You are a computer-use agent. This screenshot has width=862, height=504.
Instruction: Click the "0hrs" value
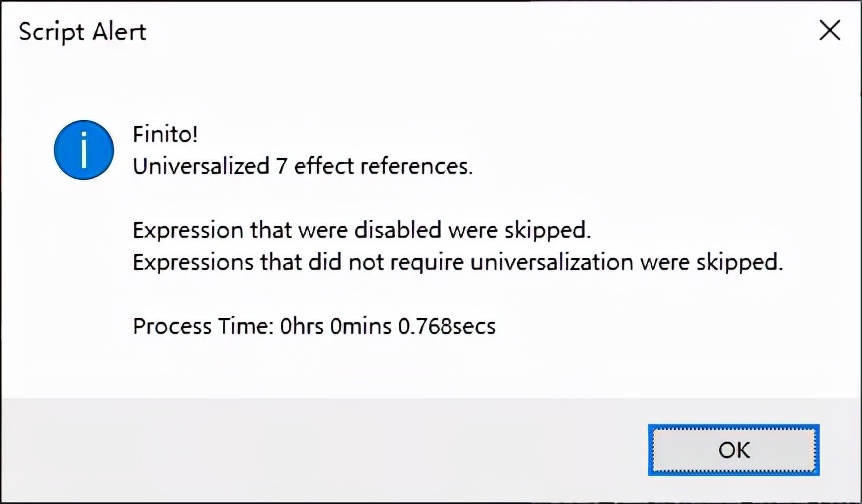coord(298,326)
